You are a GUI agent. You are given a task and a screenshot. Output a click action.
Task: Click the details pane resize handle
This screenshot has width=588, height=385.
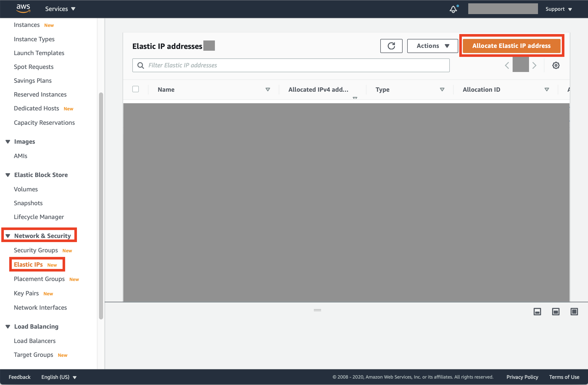click(317, 310)
